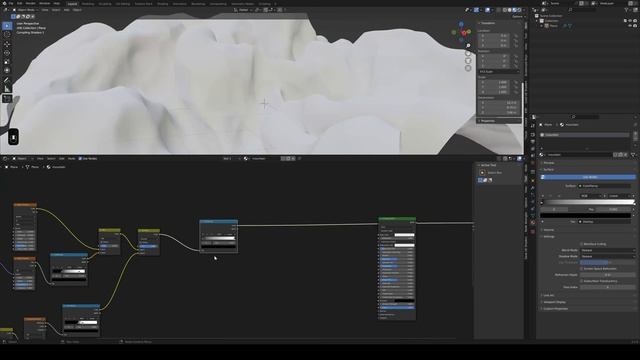Viewport: 640px width, 360px height.
Task: Hide Collection in viewport via eye icon
Action: point(630,20)
